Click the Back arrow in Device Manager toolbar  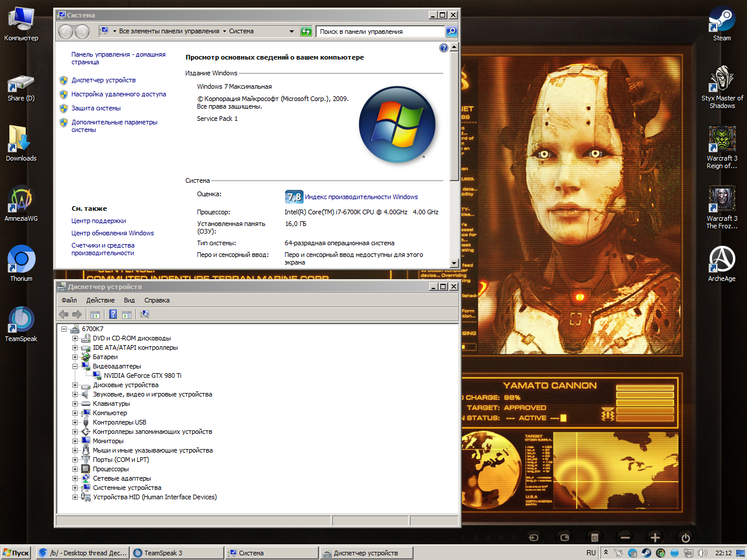[x=64, y=314]
